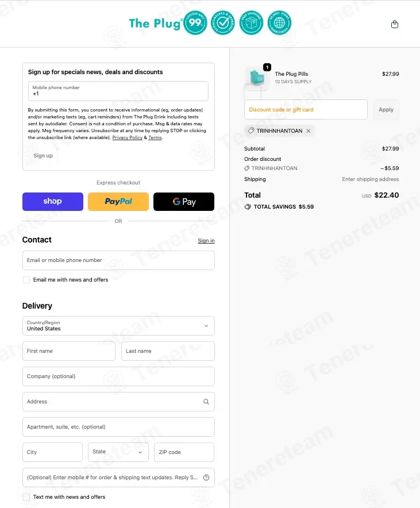Open the shopping bag cart icon

click(x=394, y=24)
